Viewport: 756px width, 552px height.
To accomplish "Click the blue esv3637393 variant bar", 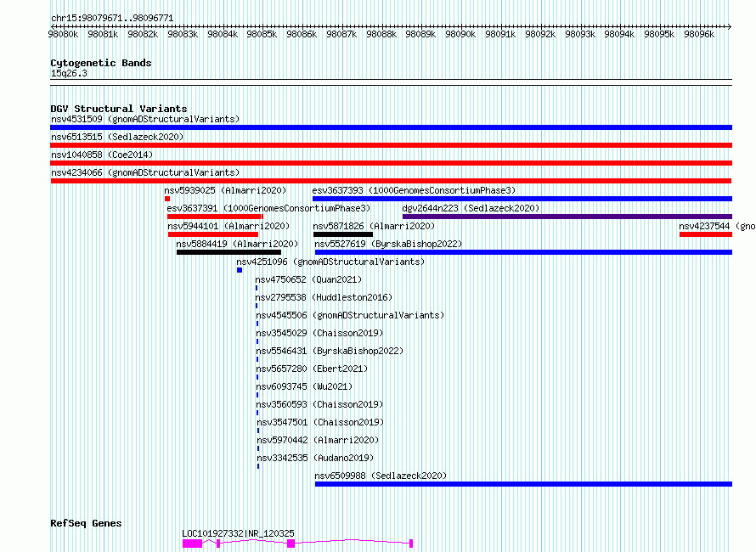I will click(522, 199).
